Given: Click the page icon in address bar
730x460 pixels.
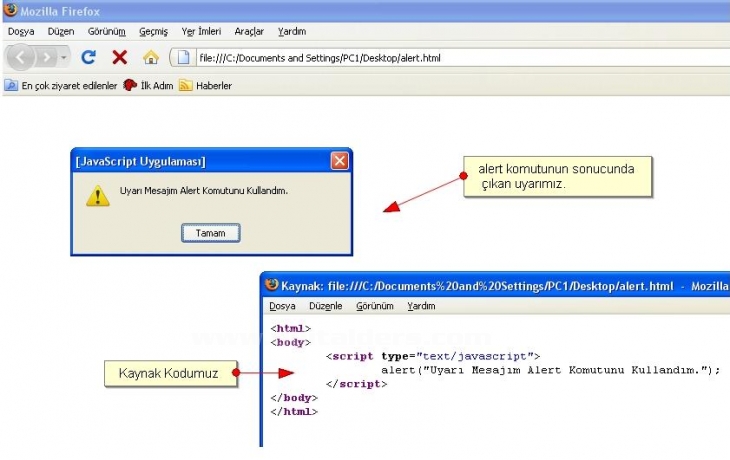Looking at the screenshot, I should click(183, 57).
